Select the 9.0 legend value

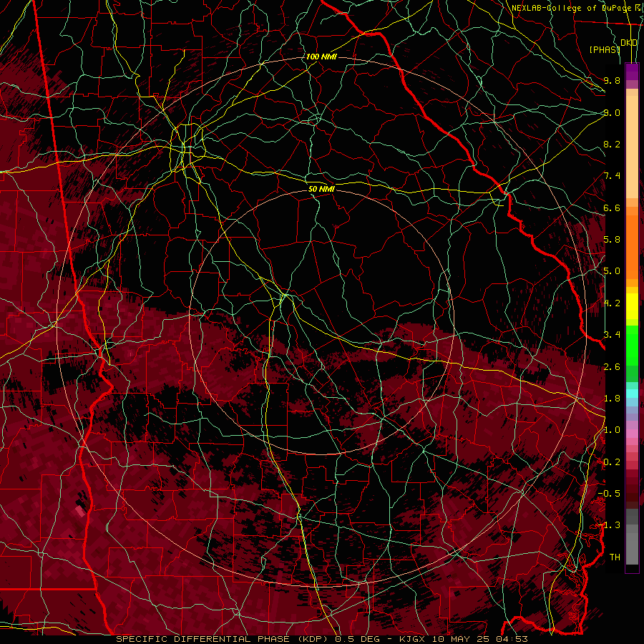click(x=612, y=112)
